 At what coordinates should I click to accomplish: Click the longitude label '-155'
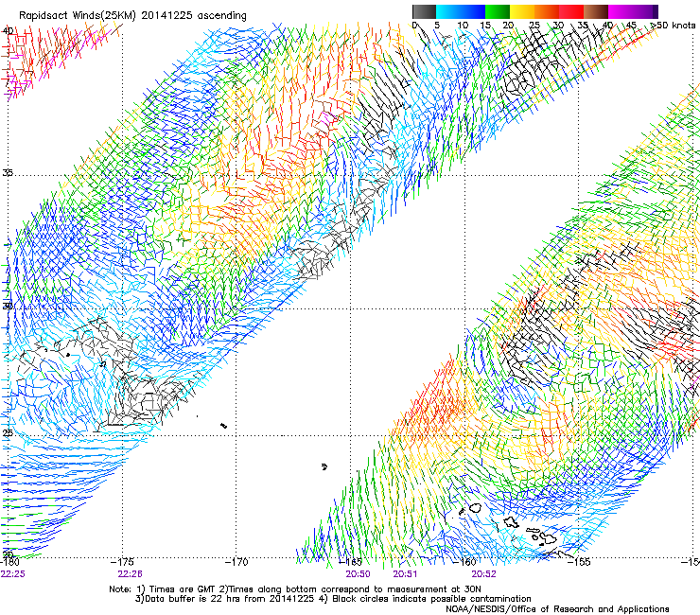pyautogui.click(x=579, y=562)
